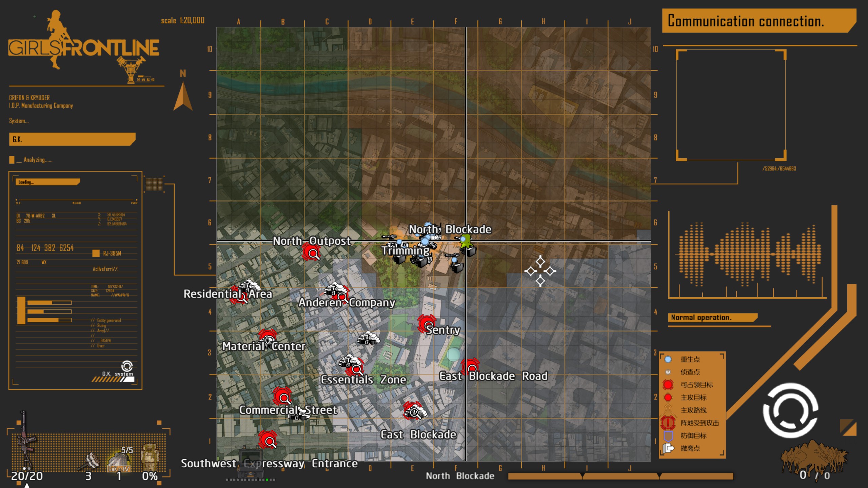868x488 pixels.
Task: Click the Girls Frontline logo
Action: 83,47
